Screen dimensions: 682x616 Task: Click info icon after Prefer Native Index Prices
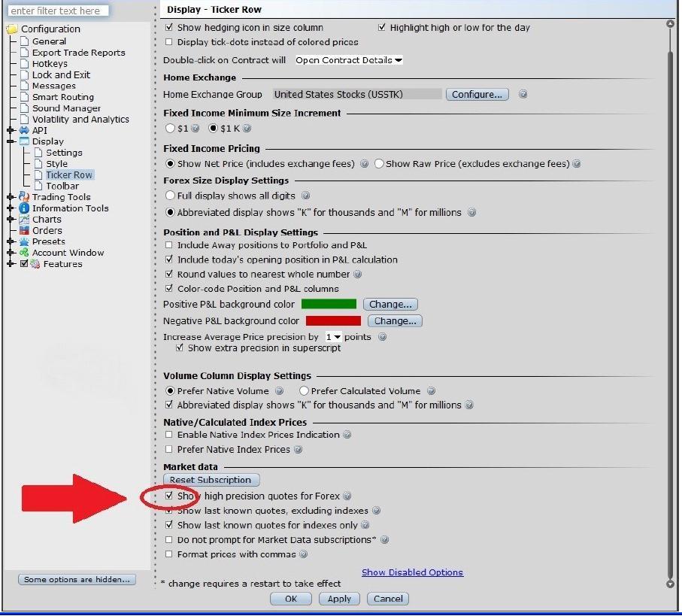[x=298, y=449]
